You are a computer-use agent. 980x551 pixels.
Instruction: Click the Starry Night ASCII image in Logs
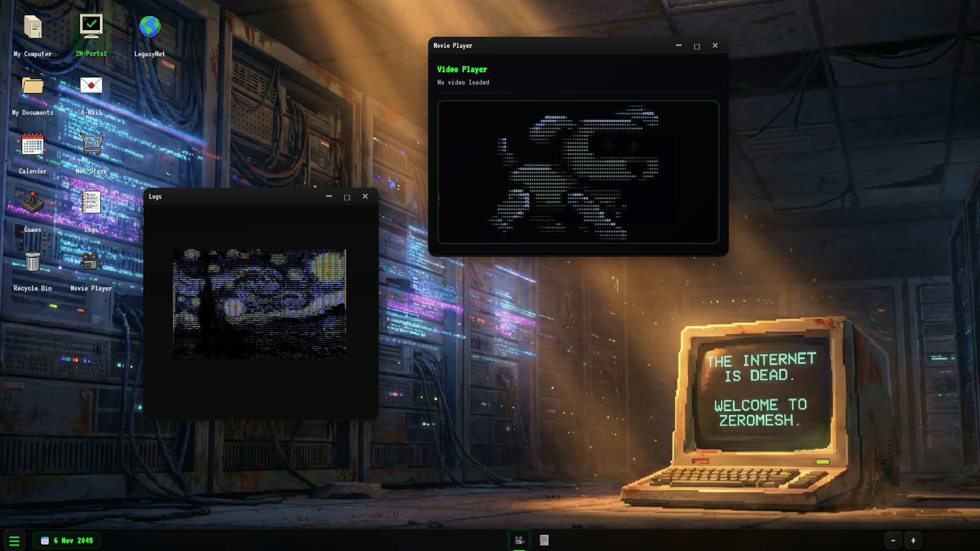[260, 304]
